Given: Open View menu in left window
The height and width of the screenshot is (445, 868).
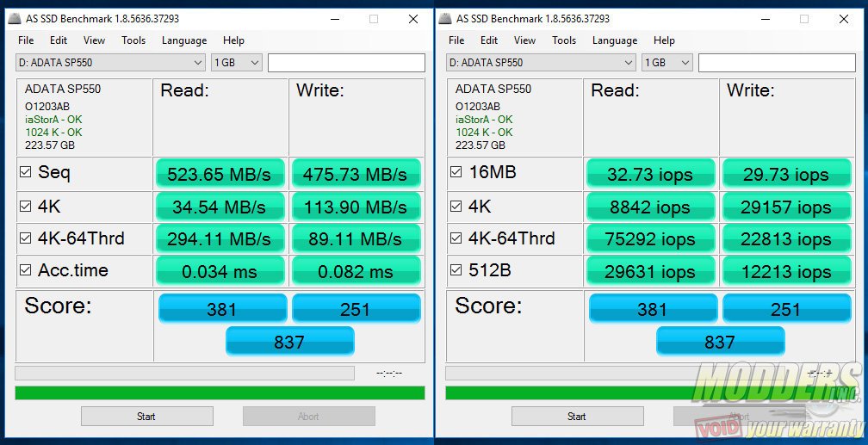Looking at the screenshot, I should (x=94, y=40).
